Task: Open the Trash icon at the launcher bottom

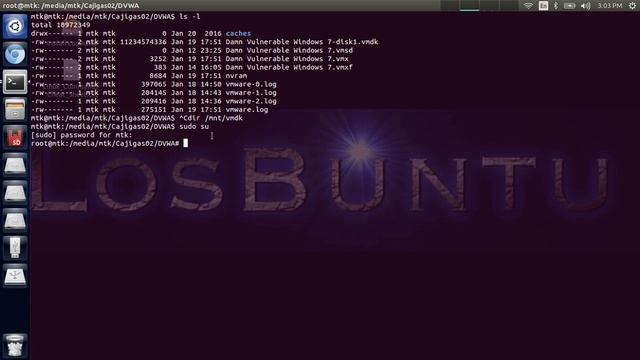Action: [15, 346]
